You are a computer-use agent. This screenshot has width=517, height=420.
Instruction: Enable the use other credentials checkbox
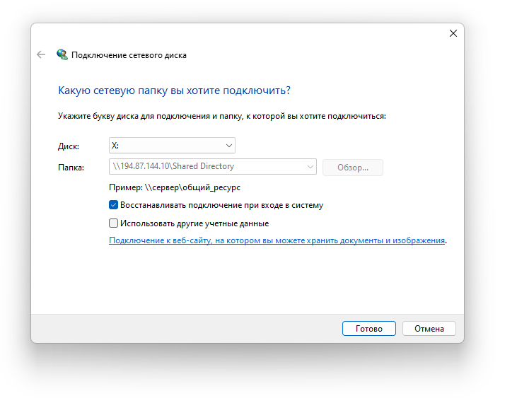(113, 223)
